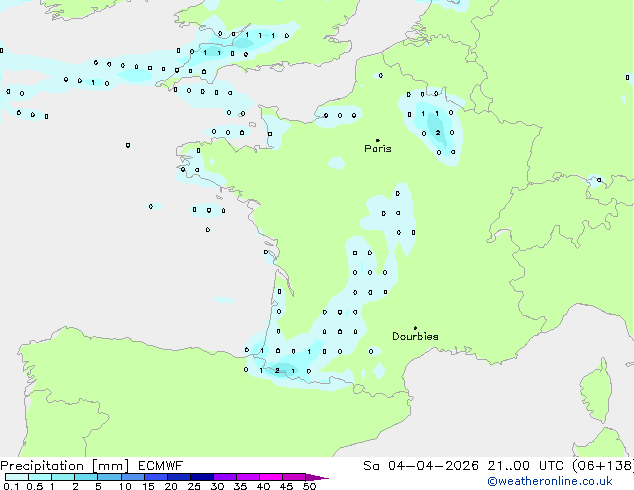Pick the legend swatch between 1 and 2
The width and height of the screenshot is (634, 490).
63,477
